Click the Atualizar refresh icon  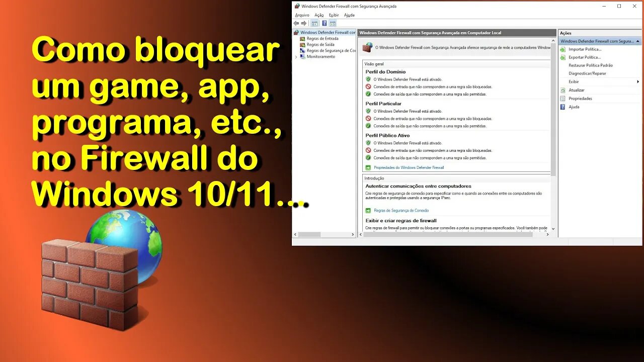point(563,90)
